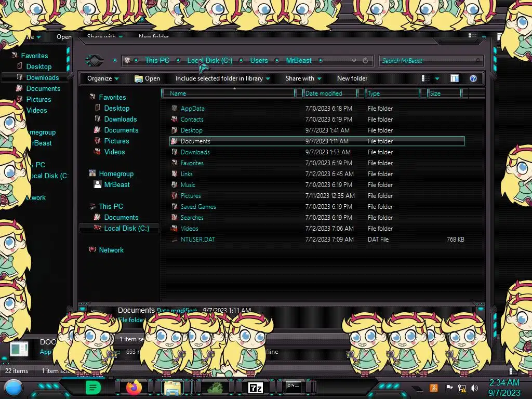Open the Action Center flag tray icon
Viewport: 532px width, 399px height.
[x=449, y=388]
